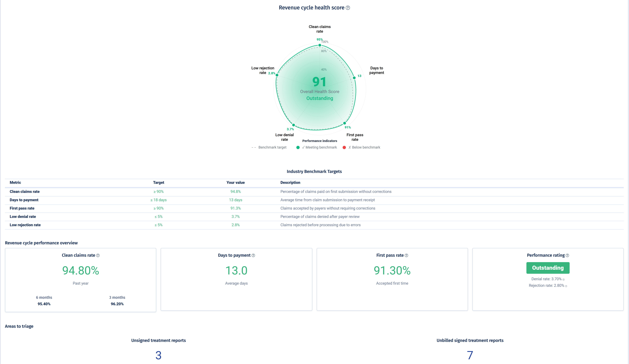629x364 pixels.
Task: Click info icon next to Rejection rate
Action: [x=566, y=286]
